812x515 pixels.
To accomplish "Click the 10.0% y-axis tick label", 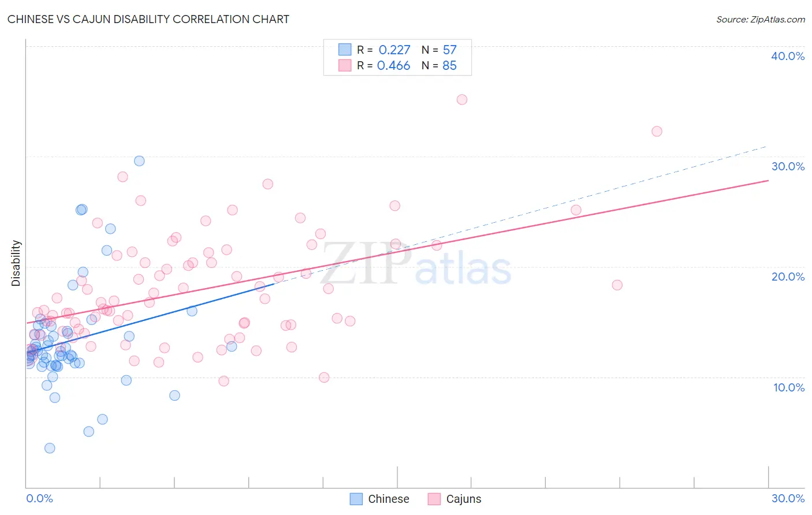I will (789, 387).
